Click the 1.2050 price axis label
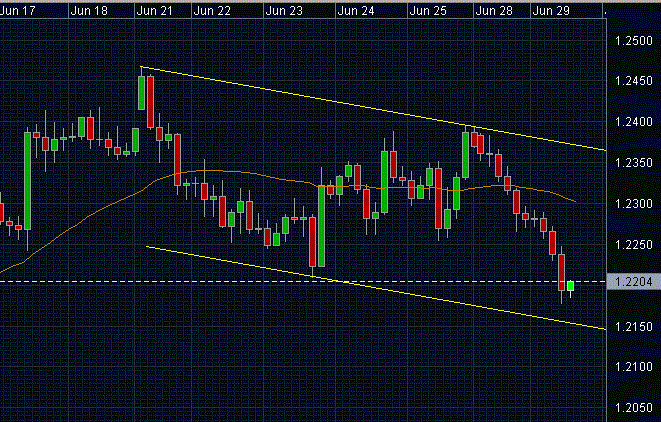The height and width of the screenshot is (422, 661). click(634, 408)
